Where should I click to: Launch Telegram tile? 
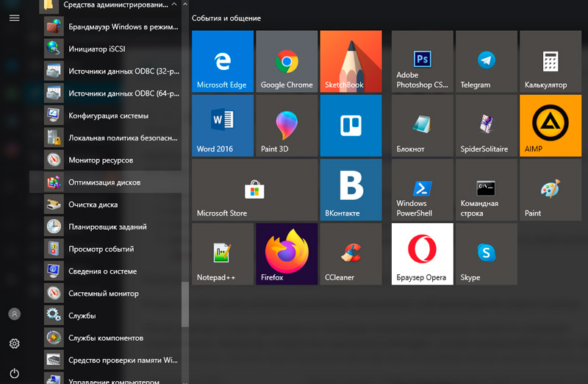(x=486, y=61)
